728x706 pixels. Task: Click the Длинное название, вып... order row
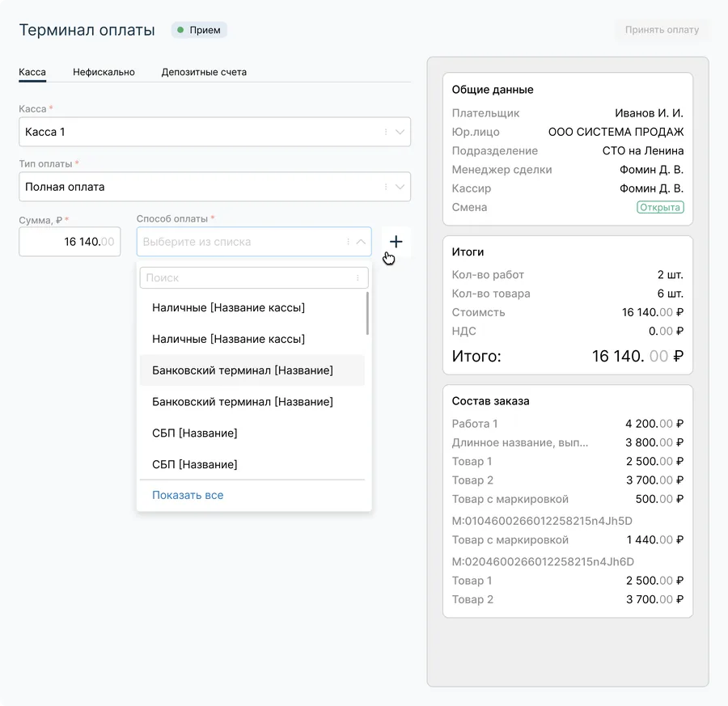pyautogui.click(x=568, y=442)
